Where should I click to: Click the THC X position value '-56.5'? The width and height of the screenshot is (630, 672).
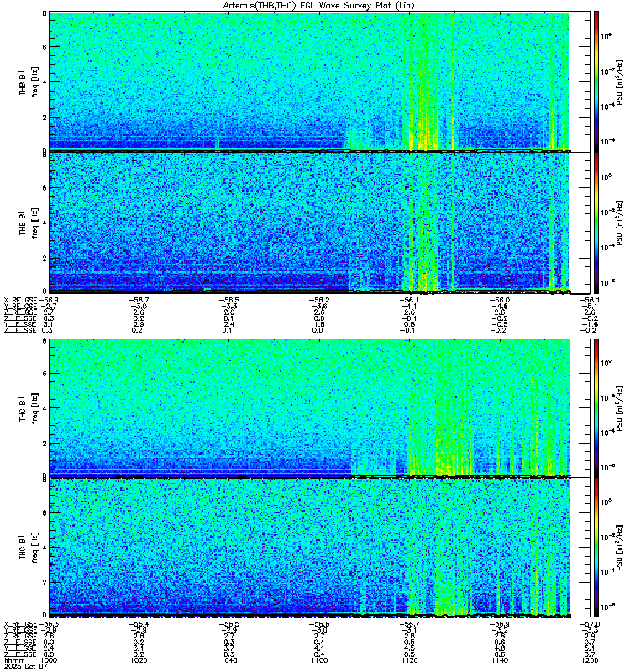228,624
